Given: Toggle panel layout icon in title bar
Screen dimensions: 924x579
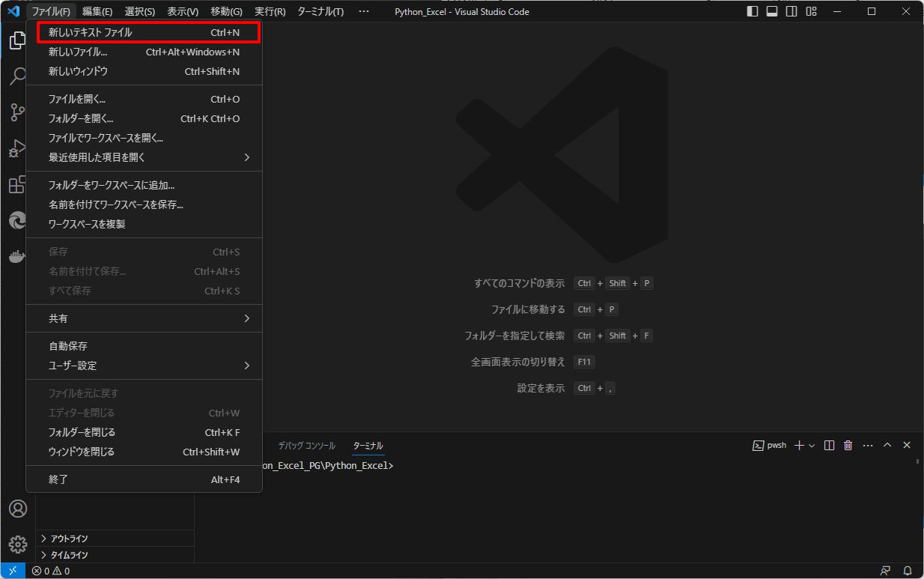Looking at the screenshot, I should [772, 11].
